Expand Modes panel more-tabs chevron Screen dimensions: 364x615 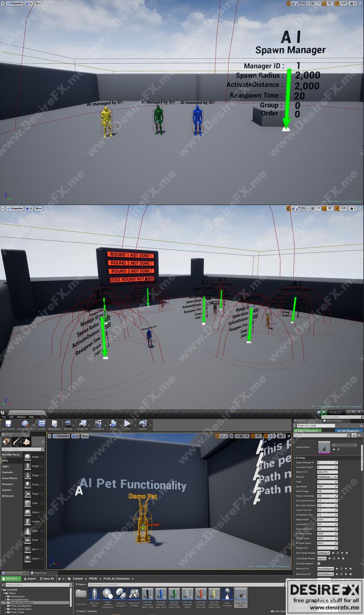pyautogui.click(x=43, y=441)
